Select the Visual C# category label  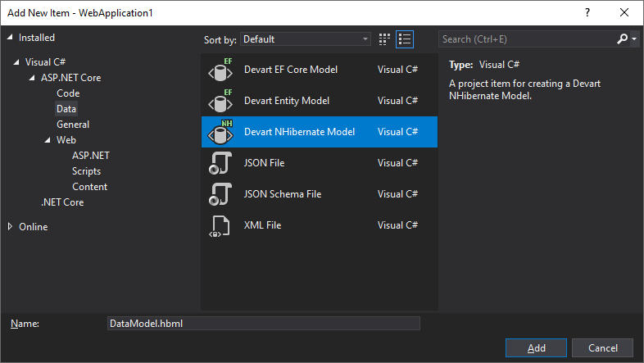[45, 62]
